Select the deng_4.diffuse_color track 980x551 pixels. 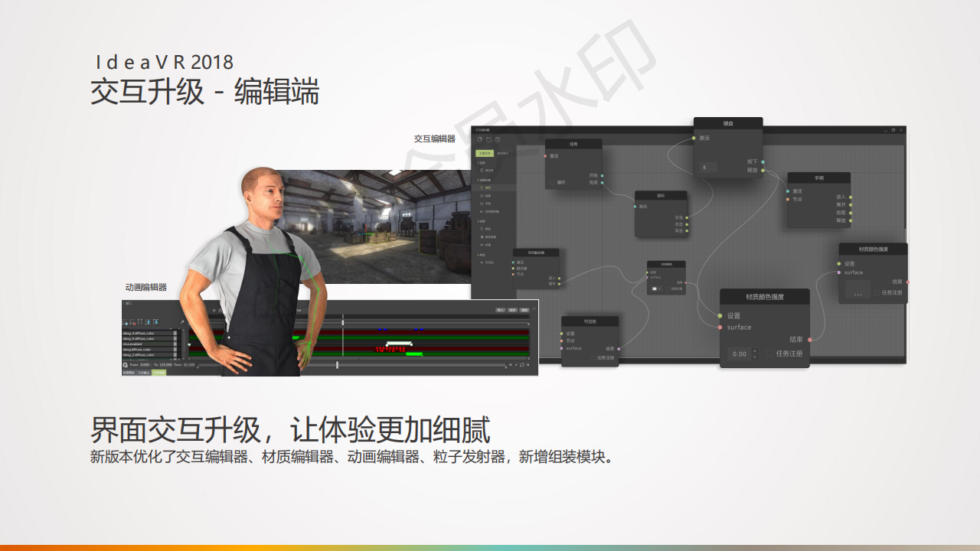pyautogui.click(x=147, y=333)
